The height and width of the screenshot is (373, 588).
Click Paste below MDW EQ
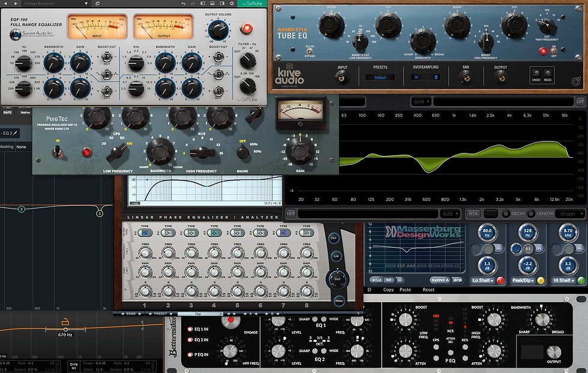click(405, 290)
